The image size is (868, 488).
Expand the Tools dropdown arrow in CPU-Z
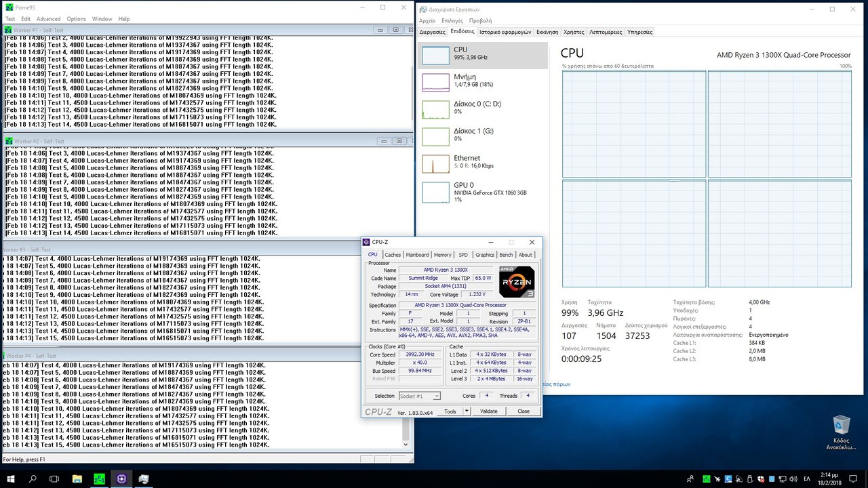[x=467, y=411]
